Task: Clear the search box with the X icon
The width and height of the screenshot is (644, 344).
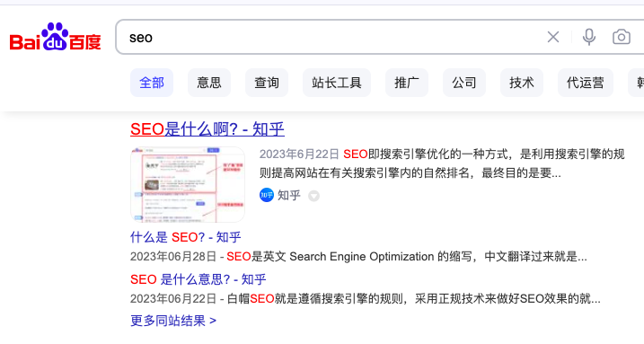Action: click(x=553, y=37)
